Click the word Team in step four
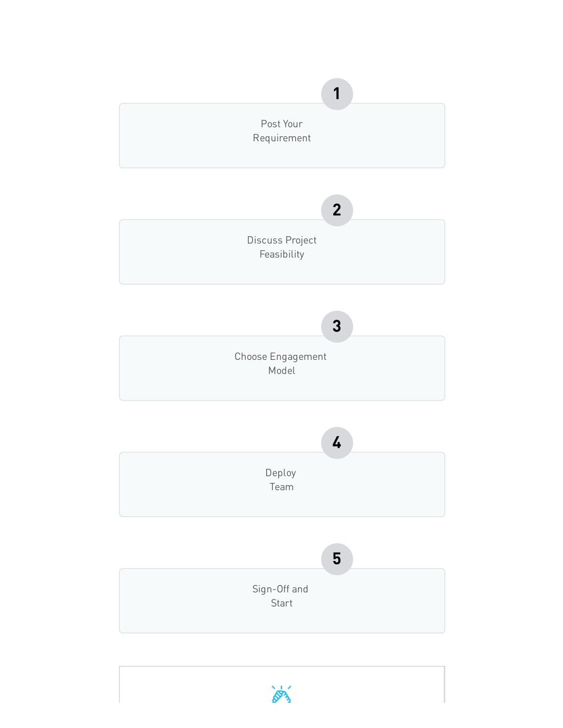The width and height of the screenshot is (563, 728). coord(281,487)
